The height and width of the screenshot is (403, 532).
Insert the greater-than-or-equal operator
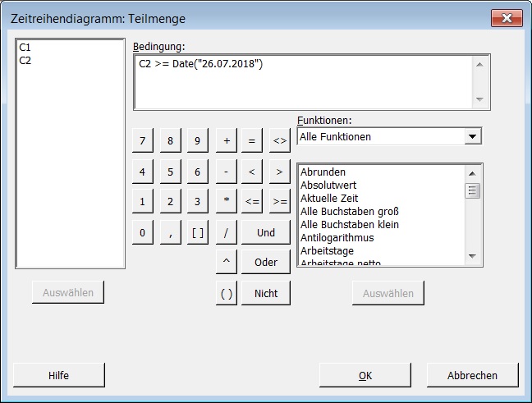click(x=280, y=202)
